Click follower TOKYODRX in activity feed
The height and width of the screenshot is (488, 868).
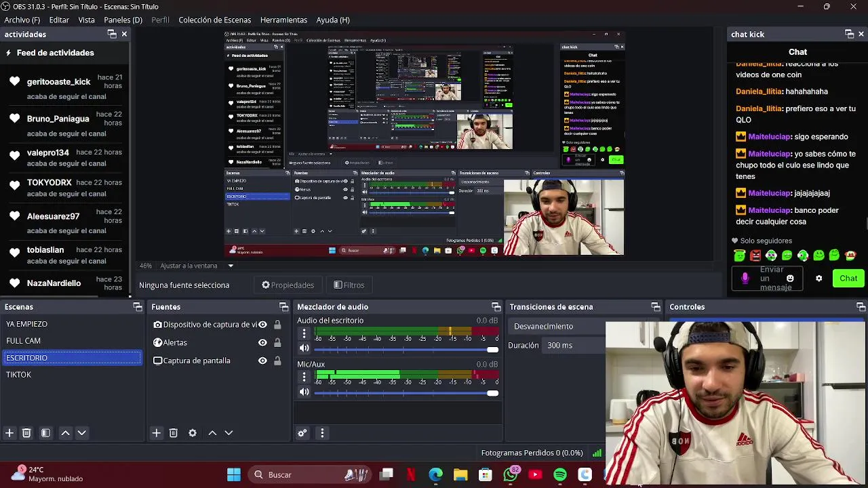[50, 182]
